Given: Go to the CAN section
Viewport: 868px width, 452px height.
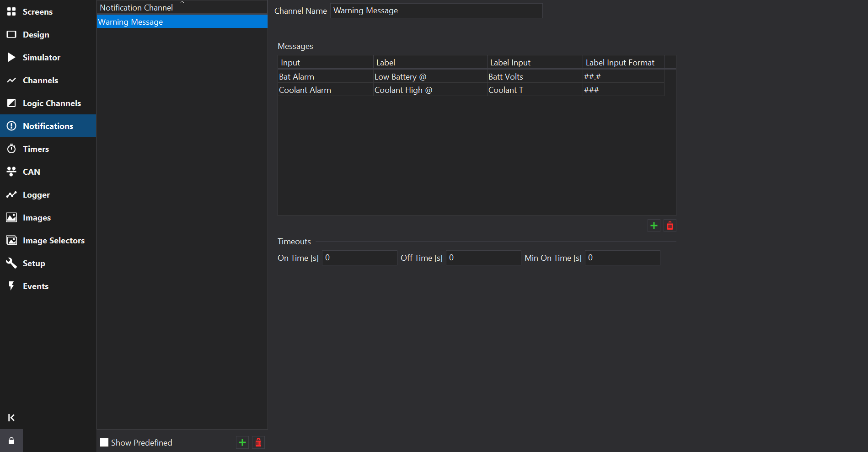Looking at the screenshot, I should coord(31,172).
